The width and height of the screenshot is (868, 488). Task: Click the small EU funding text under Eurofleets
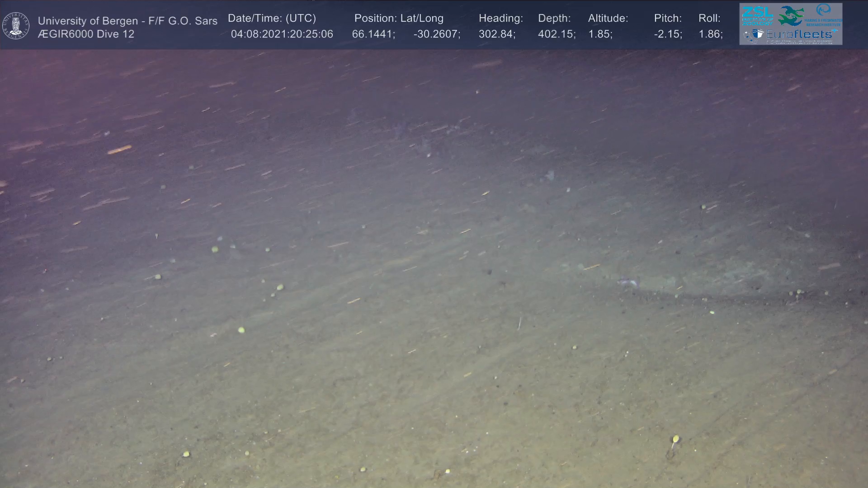tap(798, 42)
